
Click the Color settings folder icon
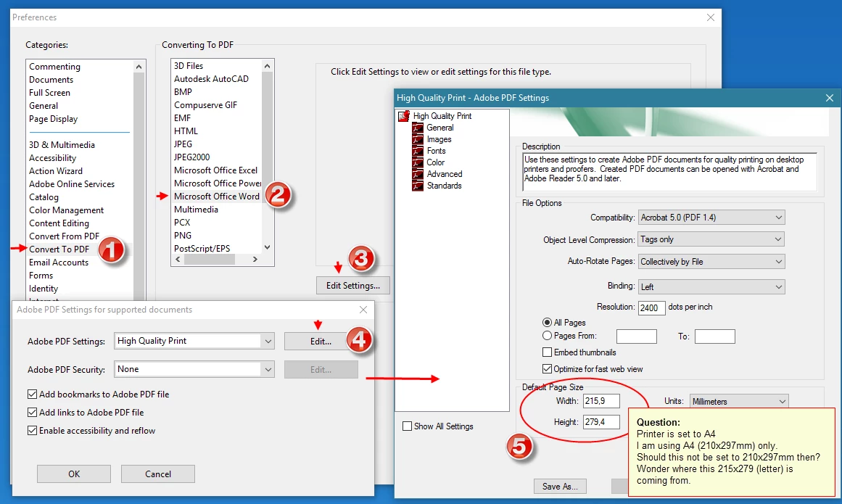418,162
